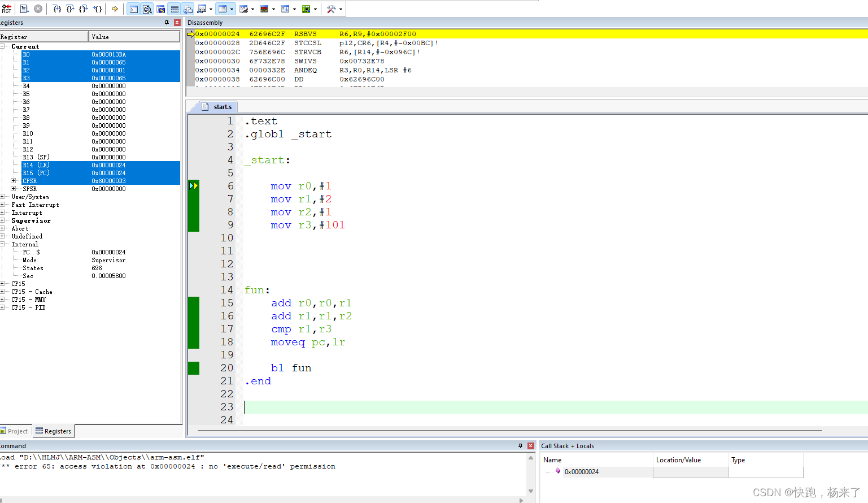Open the Toolbox dropdown arrow
Image resolution: width=868 pixels, height=503 pixels.
pos(341,9)
